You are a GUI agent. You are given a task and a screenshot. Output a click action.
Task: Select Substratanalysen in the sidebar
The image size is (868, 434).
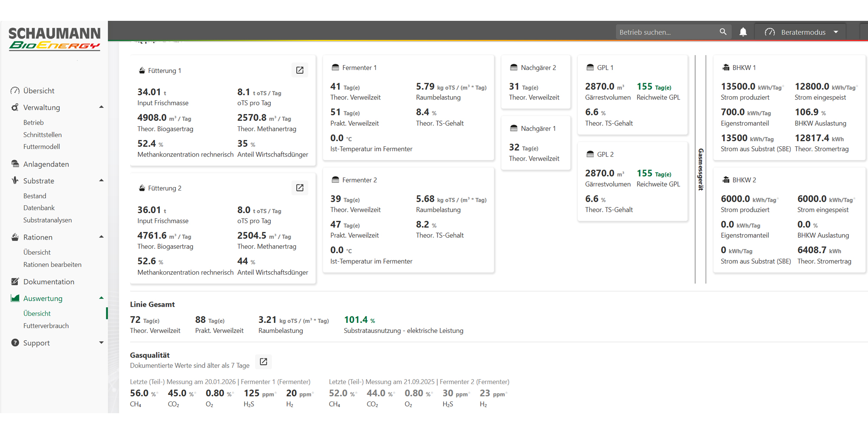[47, 220]
